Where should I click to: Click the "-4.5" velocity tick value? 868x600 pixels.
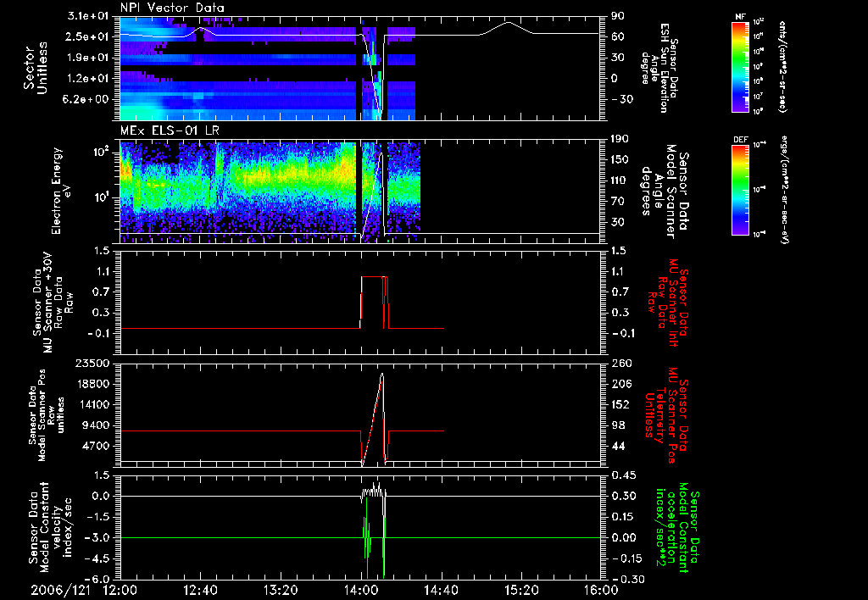(98, 558)
